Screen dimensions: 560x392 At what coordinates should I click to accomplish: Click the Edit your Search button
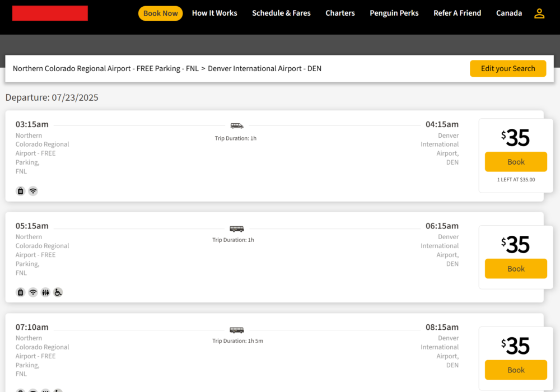pyautogui.click(x=508, y=68)
